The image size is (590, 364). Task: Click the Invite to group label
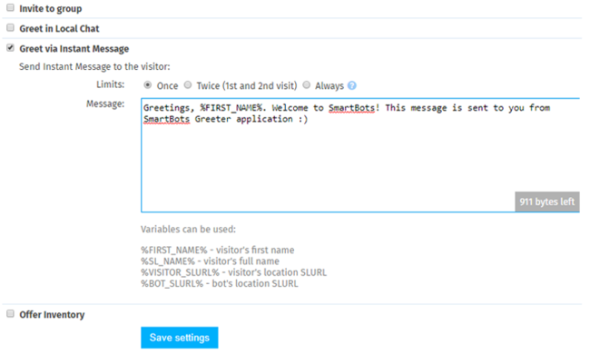[x=51, y=9]
